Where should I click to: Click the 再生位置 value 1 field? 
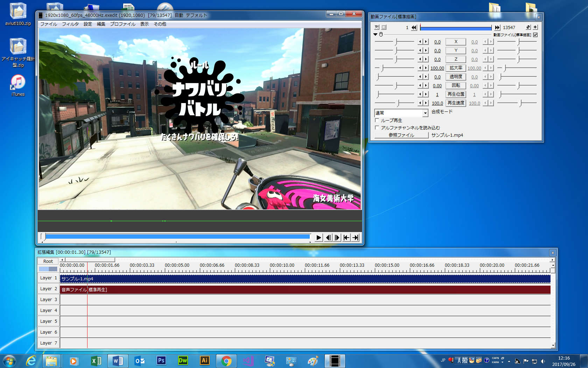point(437,95)
